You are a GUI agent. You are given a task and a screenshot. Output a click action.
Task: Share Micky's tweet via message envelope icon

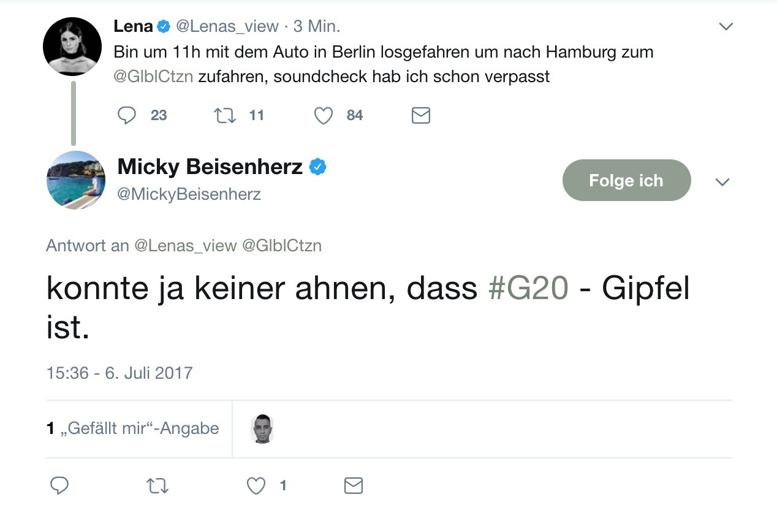pyautogui.click(x=354, y=486)
